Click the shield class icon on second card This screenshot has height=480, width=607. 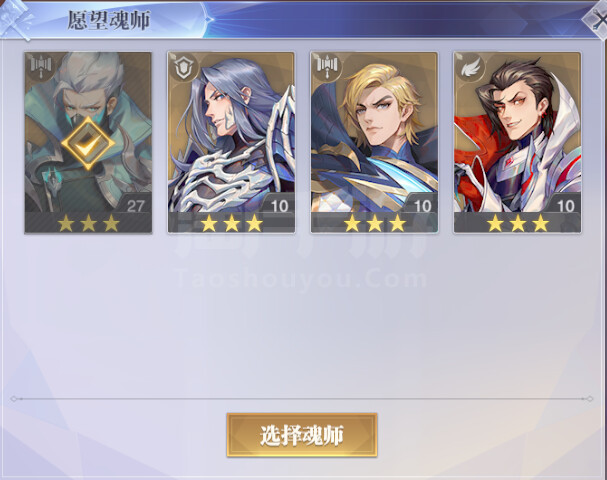point(183,68)
